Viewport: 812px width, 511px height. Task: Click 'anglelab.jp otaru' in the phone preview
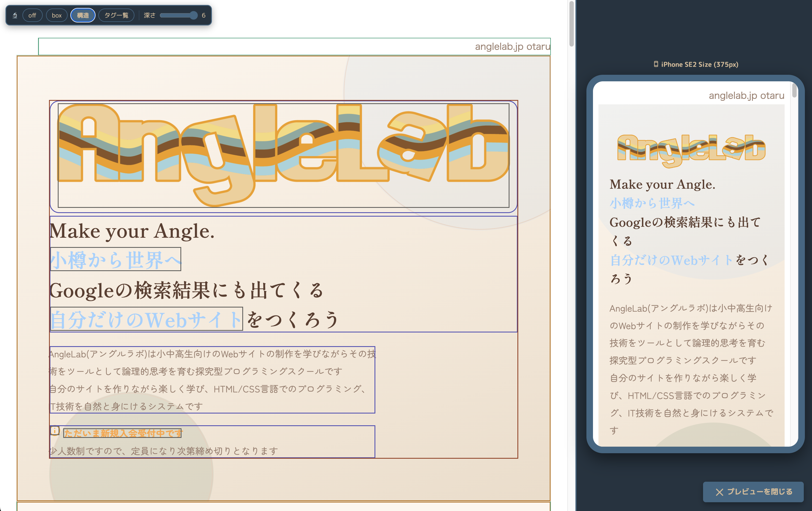tap(747, 96)
